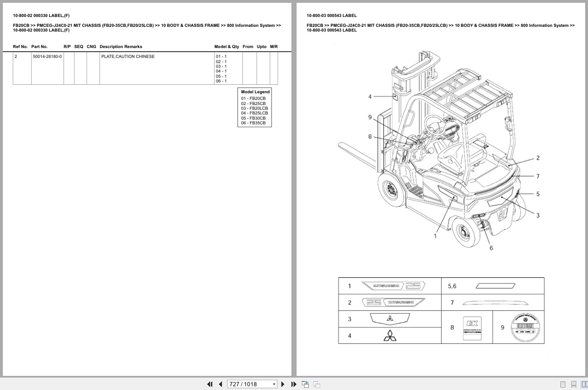Image resolution: width=588 pixels, height=390 pixels.
Task: Click the go-to-previous-view icon
Action: 305,384
